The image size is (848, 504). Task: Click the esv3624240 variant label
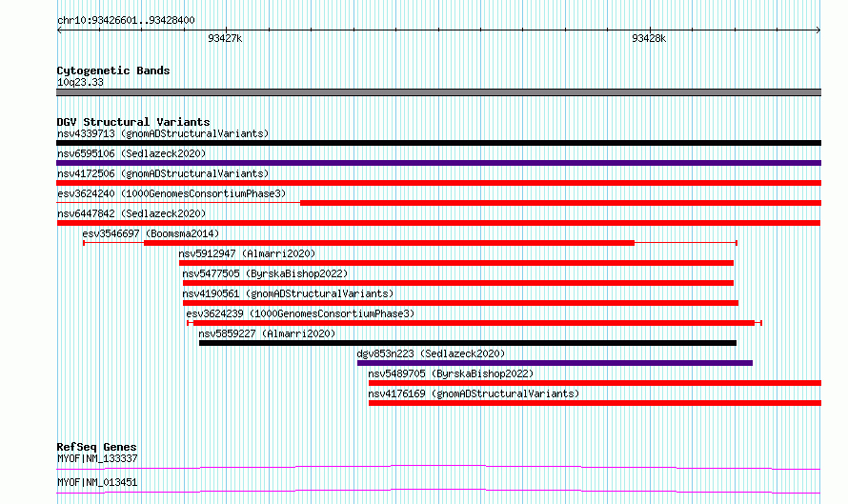click(172, 193)
